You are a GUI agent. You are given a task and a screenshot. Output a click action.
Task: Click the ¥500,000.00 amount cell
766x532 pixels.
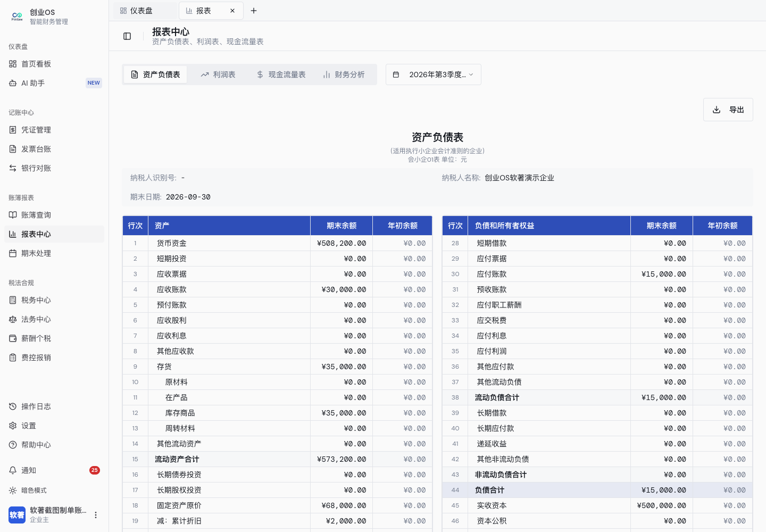click(662, 505)
